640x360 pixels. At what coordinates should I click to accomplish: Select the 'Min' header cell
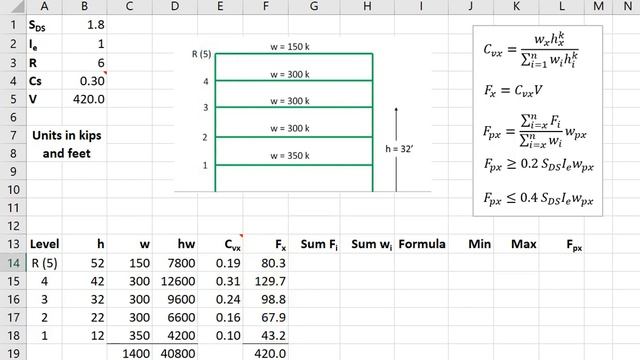coord(471,244)
